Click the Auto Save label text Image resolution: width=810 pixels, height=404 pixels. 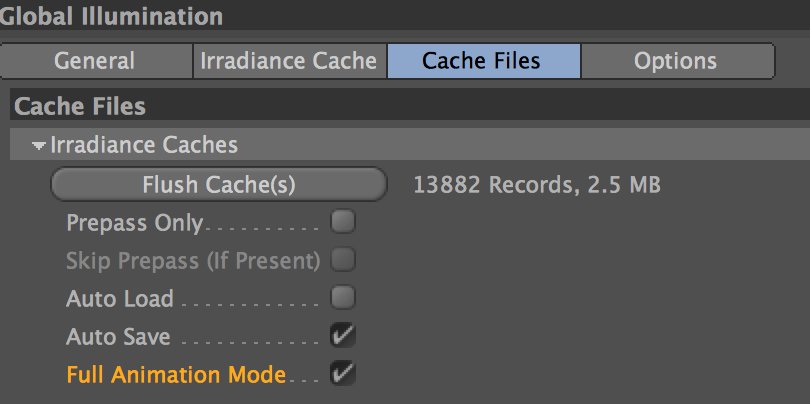118,337
